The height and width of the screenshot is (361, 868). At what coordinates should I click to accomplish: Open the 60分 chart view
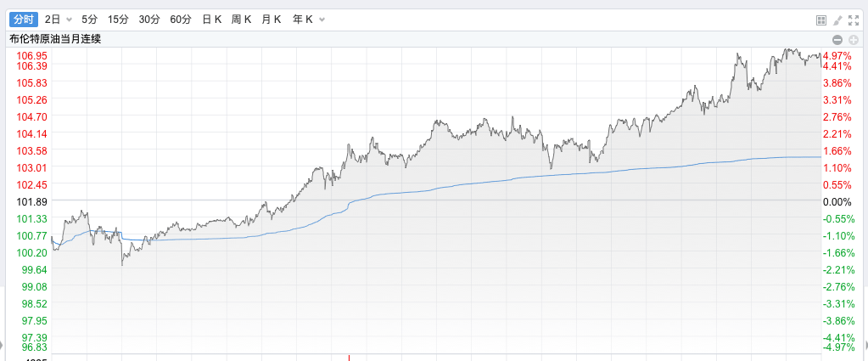tap(180, 19)
